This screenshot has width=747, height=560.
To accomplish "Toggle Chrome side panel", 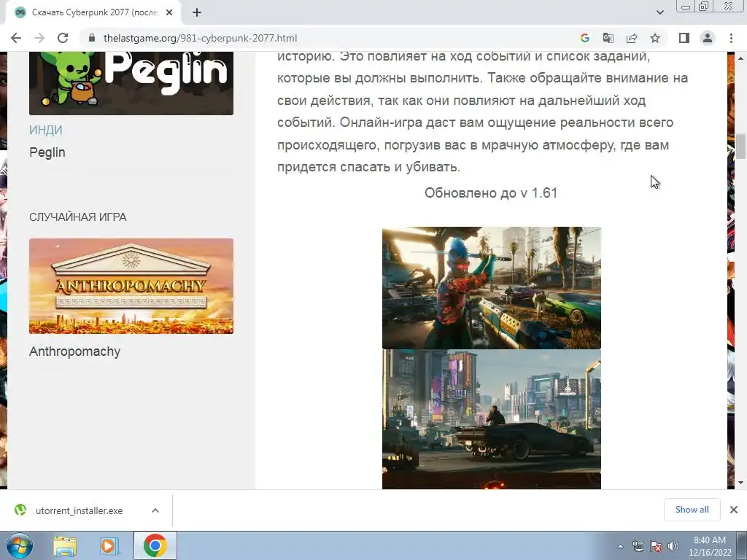I will pos(684,38).
